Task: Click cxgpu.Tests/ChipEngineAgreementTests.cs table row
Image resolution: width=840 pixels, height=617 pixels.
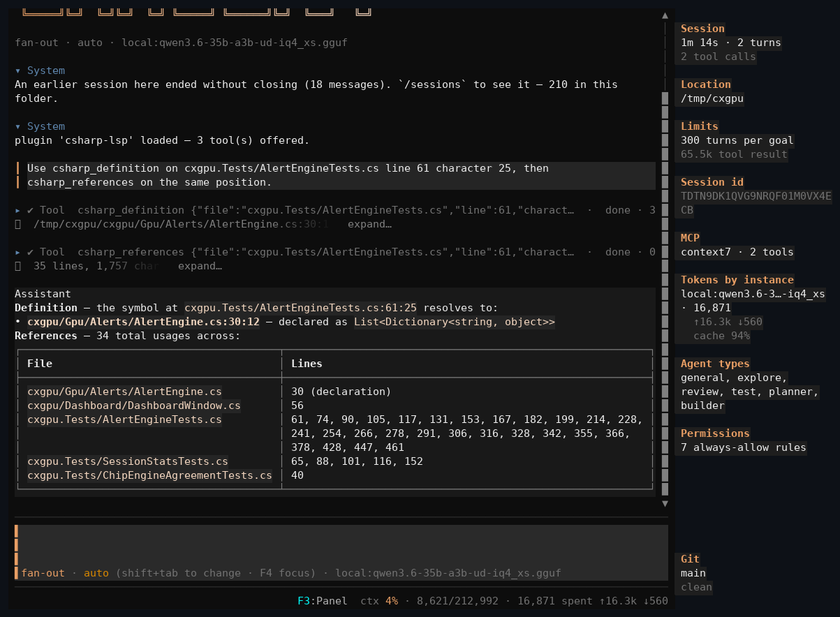Action: (x=149, y=475)
